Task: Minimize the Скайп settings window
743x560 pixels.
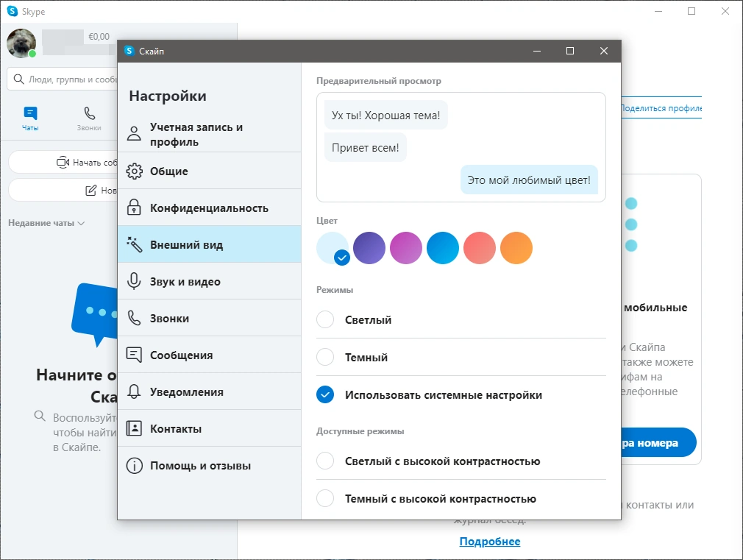Action: (537, 51)
